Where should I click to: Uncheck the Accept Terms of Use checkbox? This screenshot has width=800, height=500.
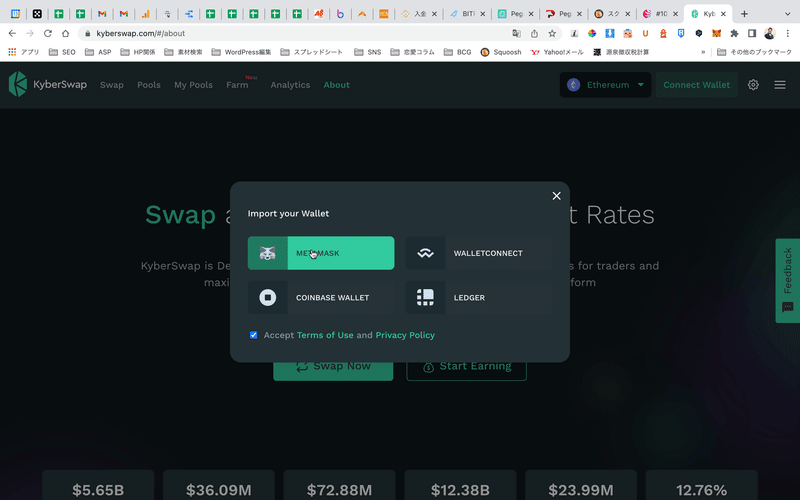point(254,335)
